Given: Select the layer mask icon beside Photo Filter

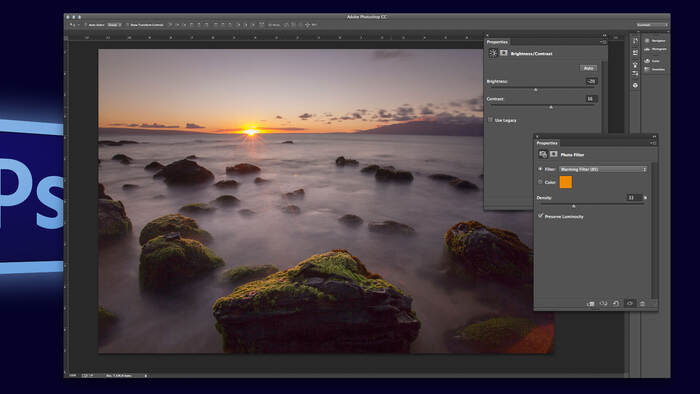Looking at the screenshot, I should tap(554, 154).
